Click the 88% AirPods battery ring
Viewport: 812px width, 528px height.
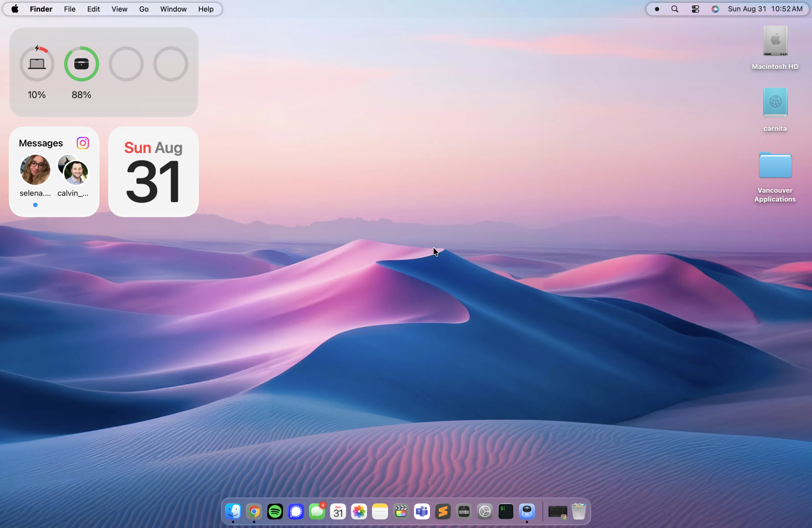pyautogui.click(x=81, y=64)
